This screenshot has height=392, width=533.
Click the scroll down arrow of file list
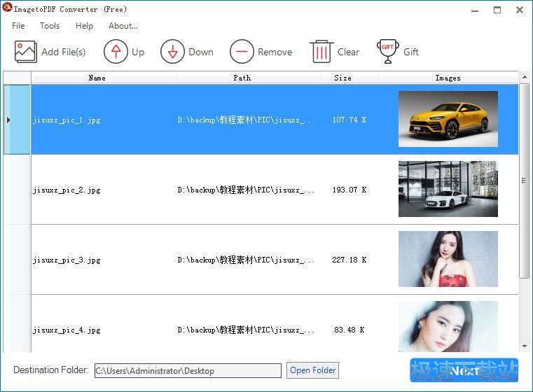524,346
